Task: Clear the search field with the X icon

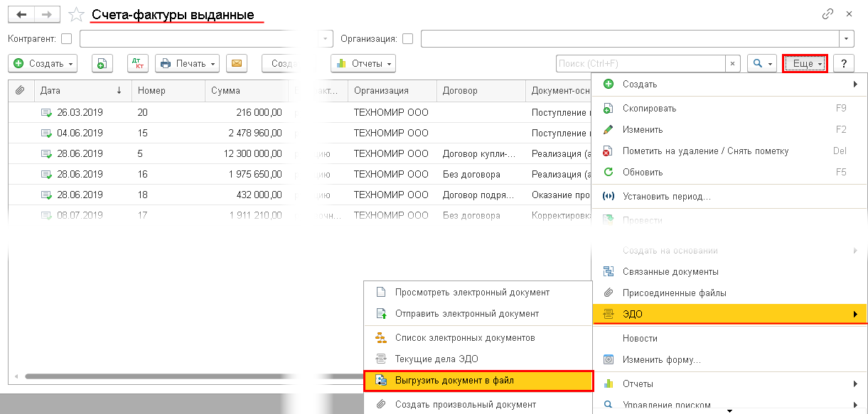Action: point(732,63)
